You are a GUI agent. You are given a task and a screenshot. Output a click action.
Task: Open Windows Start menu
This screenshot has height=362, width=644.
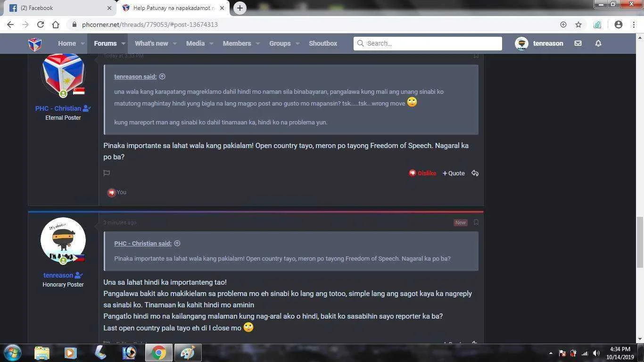[13, 353]
